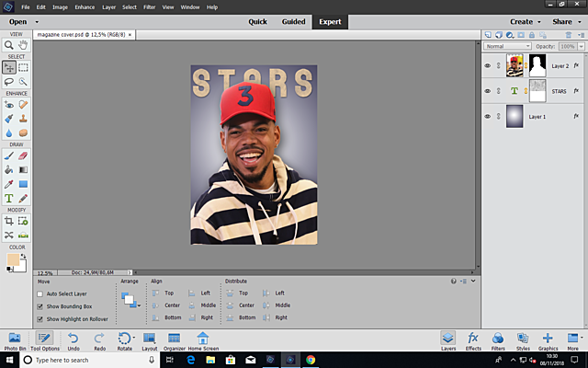Open the Filter menu
Image resolution: width=588 pixels, height=368 pixels.
[x=149, y=7]
